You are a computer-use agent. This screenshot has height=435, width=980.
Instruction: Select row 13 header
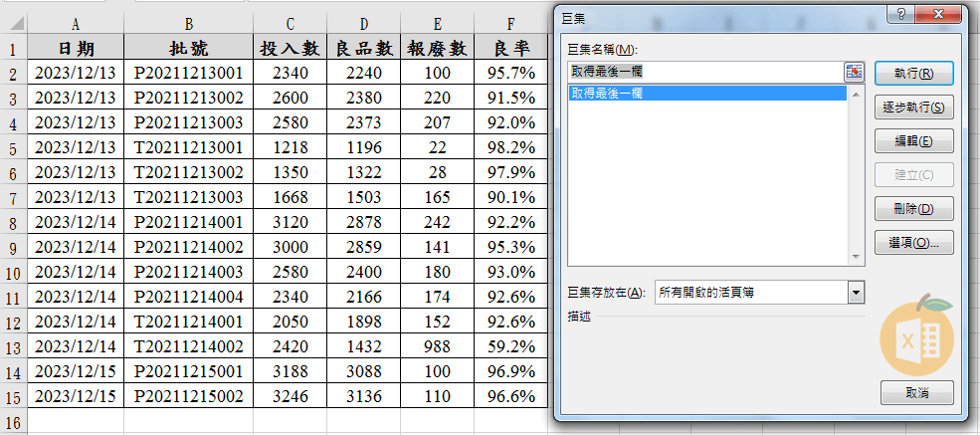pos(13,346)
